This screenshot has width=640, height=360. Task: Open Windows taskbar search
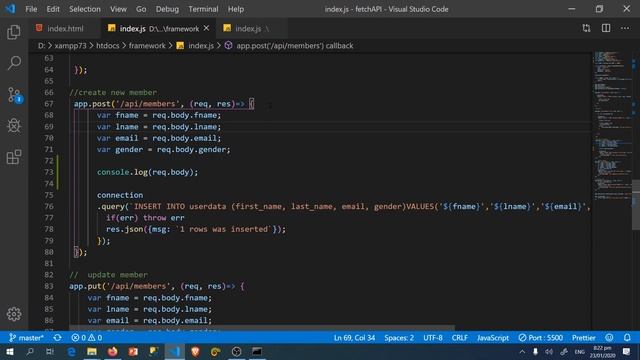(30, 351)
